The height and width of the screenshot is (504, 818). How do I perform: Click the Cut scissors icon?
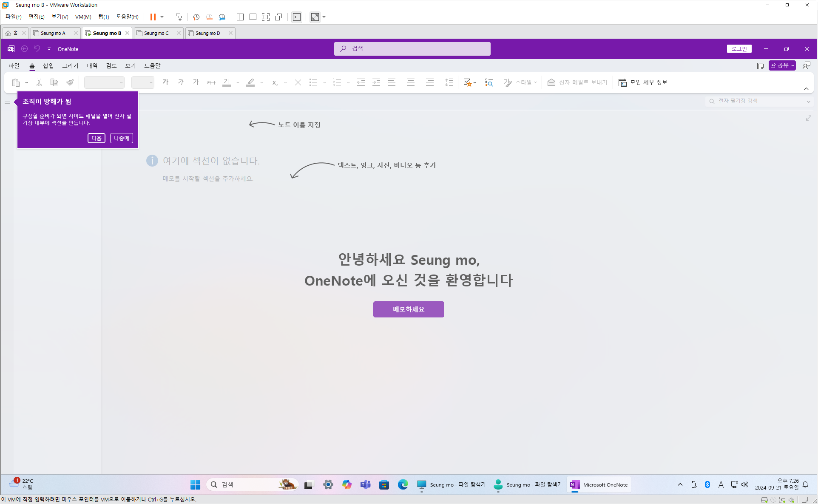[39, 82]
